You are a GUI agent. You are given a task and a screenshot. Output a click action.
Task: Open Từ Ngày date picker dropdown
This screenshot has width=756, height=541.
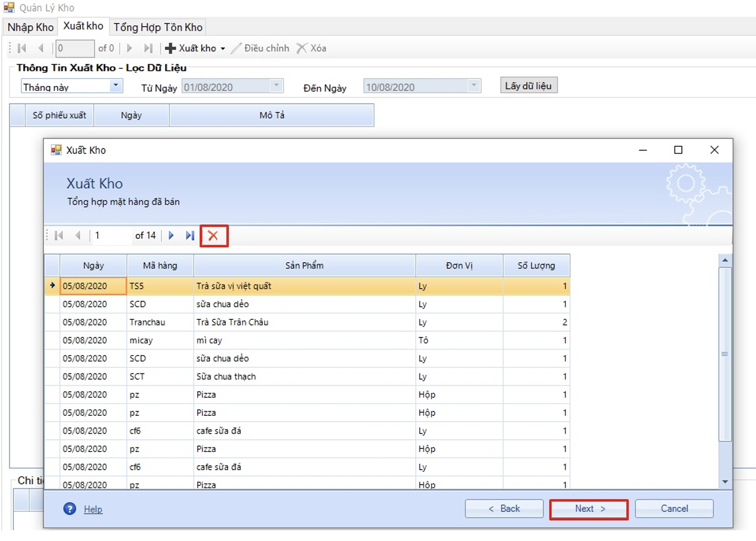[x=276, y=87]
